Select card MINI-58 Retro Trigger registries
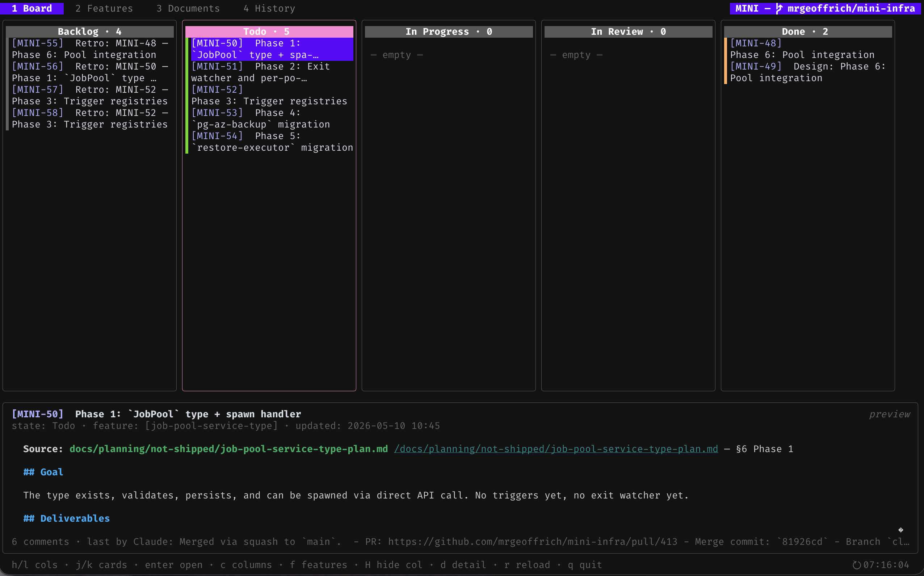This screenshot has height=576, width=924. (x=90, y=119)
